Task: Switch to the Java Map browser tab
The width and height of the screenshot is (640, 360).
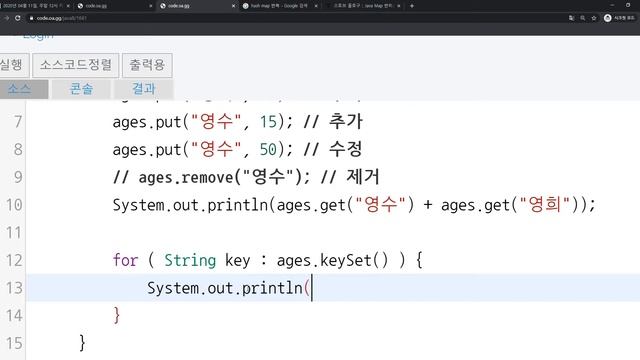Action: pos(362,6)
